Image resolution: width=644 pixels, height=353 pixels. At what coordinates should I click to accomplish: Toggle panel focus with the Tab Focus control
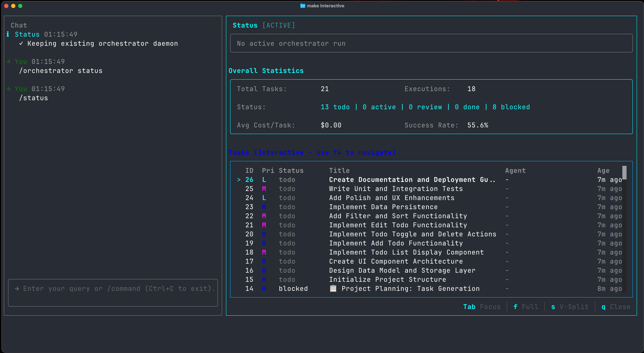(482, 307)
